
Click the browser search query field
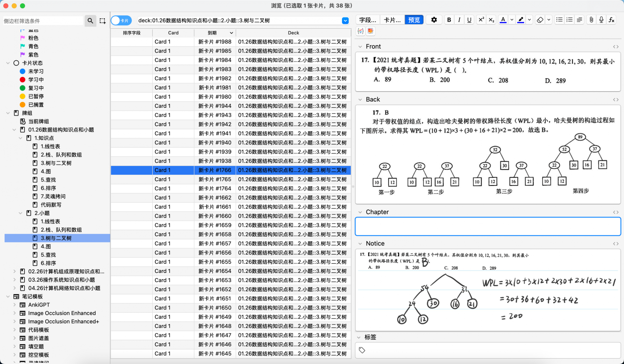(240, 20)
